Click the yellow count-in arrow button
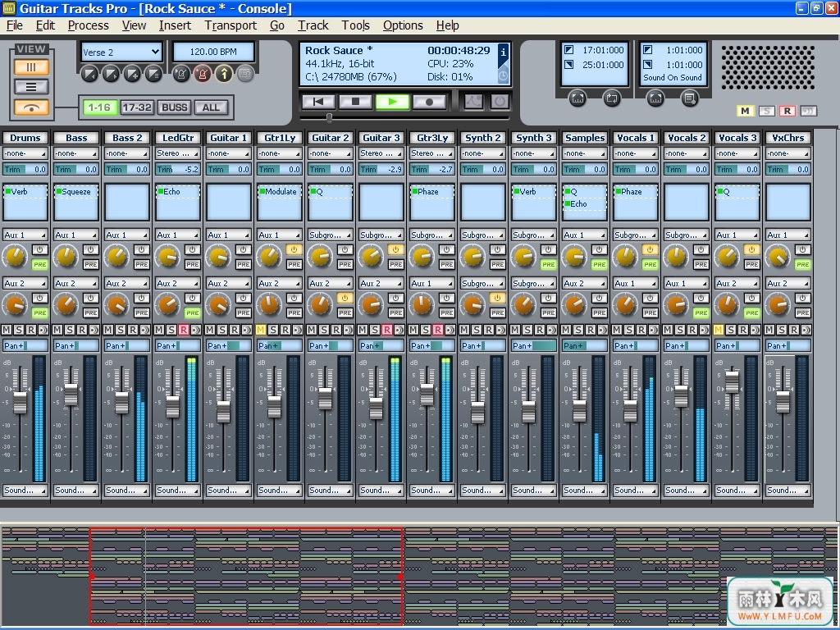The width and height of the screenshot is (840, 630). pyautogui.click(x=224, y=74)
